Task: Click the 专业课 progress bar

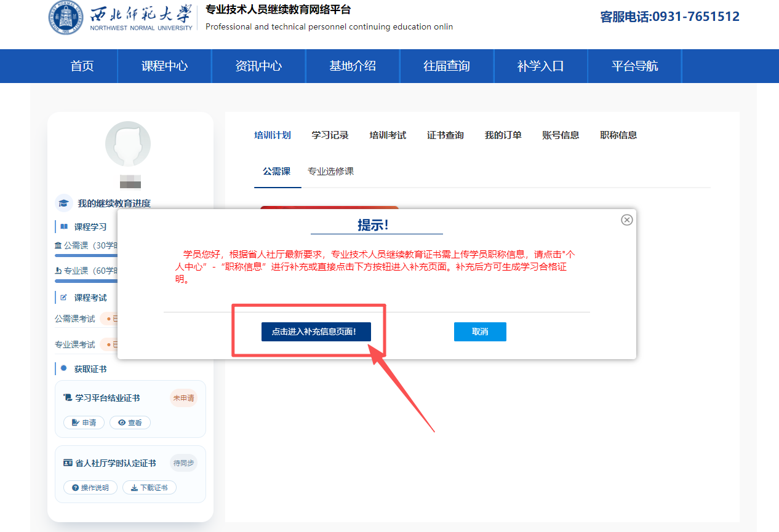Action: [x=86, y=280]
